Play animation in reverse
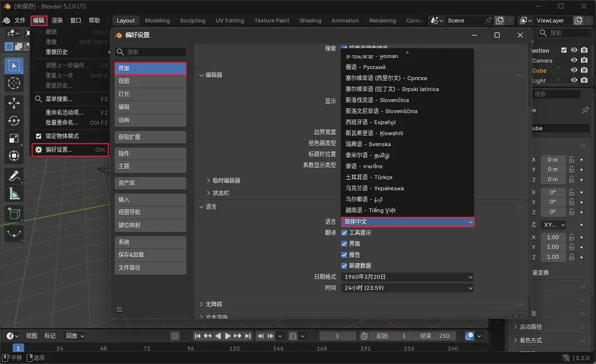This screenshot has width=596, height=364. click(218, 336)
